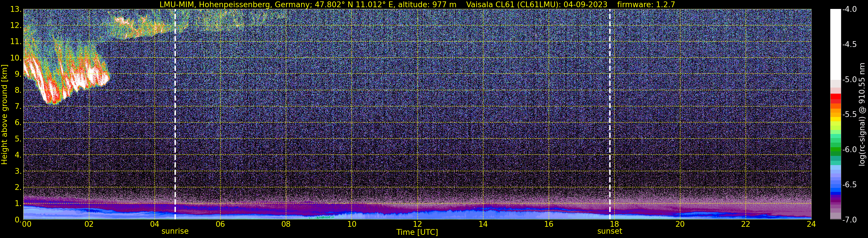Click the time axis tick label '22'
The height and width of the screenshot is (238, 868).
746,224
